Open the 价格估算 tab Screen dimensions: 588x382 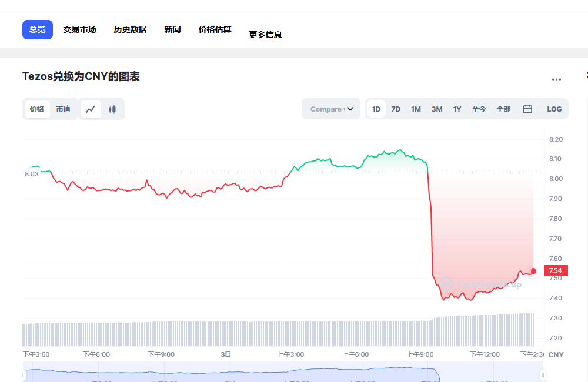(215, 29)
